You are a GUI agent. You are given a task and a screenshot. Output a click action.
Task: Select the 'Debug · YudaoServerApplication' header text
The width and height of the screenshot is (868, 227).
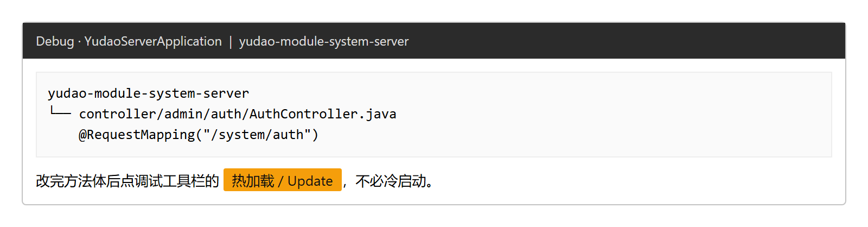point(129,41)
